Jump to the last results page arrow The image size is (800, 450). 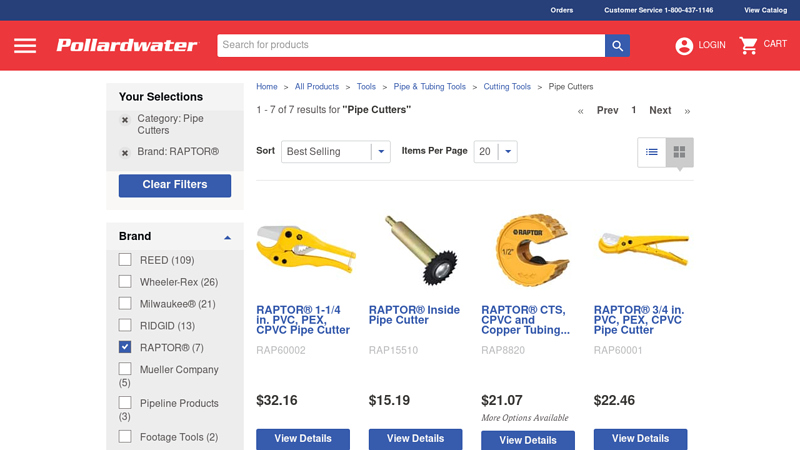tap(687, 111)
